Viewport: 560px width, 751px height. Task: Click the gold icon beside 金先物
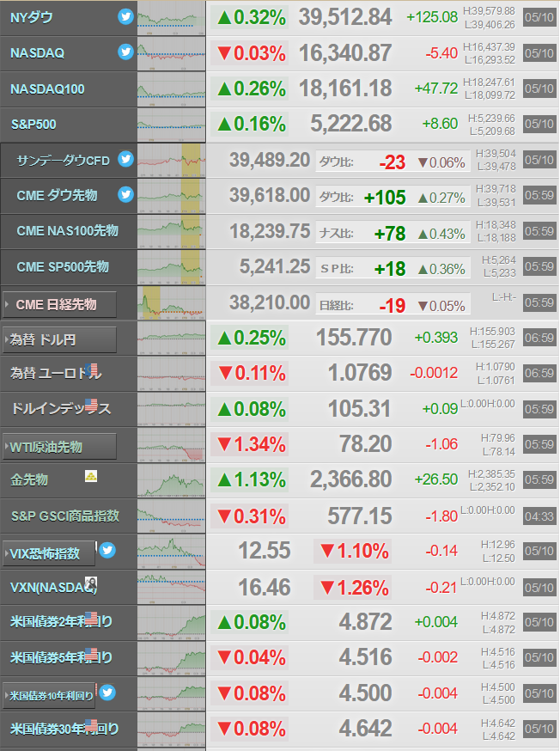pyautogui.click(x=91, y=476)
